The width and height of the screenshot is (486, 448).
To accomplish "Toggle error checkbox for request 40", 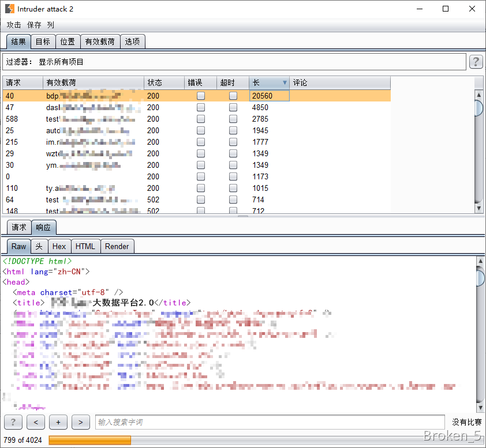I will click(x=201, y=96).
